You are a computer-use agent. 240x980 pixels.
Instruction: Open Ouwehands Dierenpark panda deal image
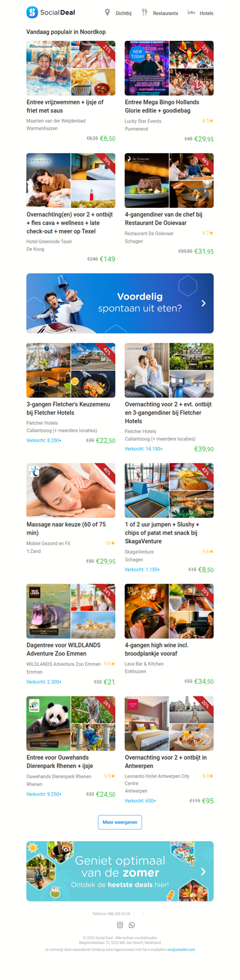(71, 723)
